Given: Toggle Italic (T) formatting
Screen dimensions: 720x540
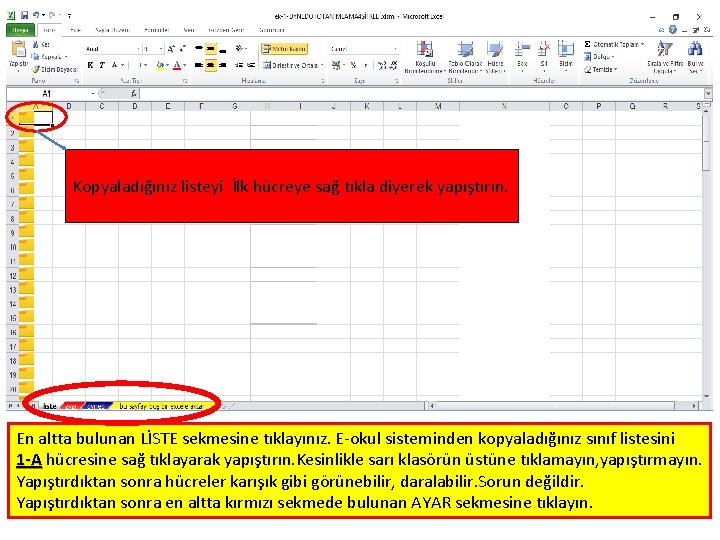Looking at the screenshot, I should [x=102, y=65].
